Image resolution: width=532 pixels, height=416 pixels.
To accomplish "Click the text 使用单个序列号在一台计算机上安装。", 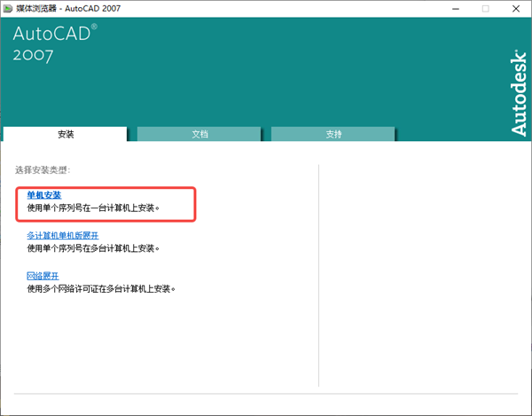I will [93, 208].
